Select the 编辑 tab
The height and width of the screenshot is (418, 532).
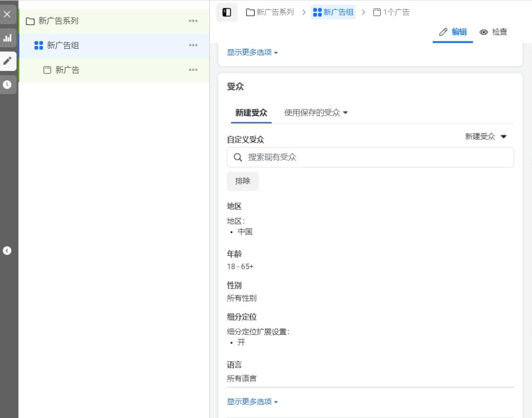click(x=453, y=32)
